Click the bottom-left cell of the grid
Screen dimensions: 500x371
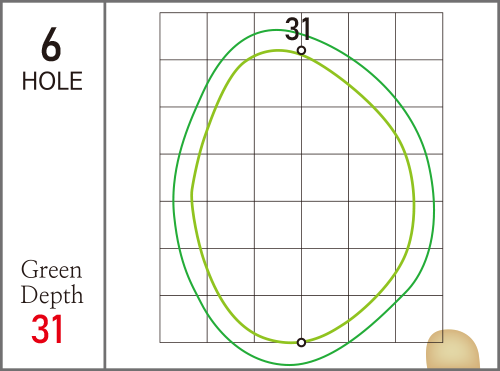(184, 319)
